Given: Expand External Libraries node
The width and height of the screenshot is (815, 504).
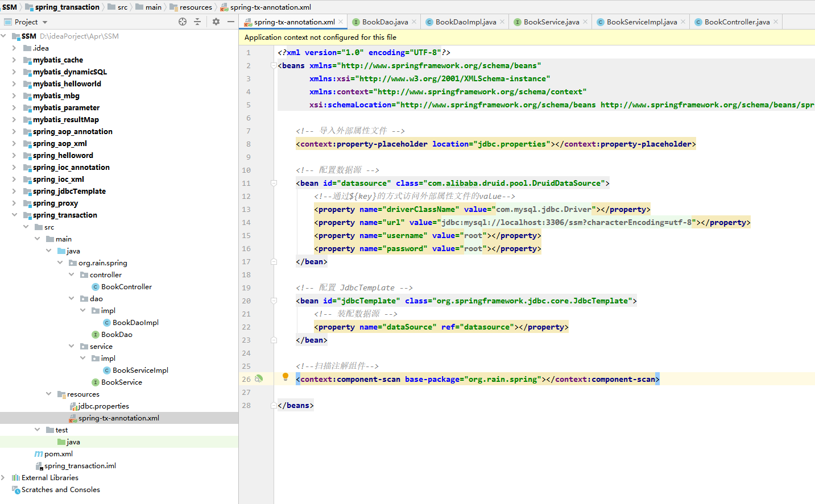Looking at the screenshot, I should [x=3, y=477].
